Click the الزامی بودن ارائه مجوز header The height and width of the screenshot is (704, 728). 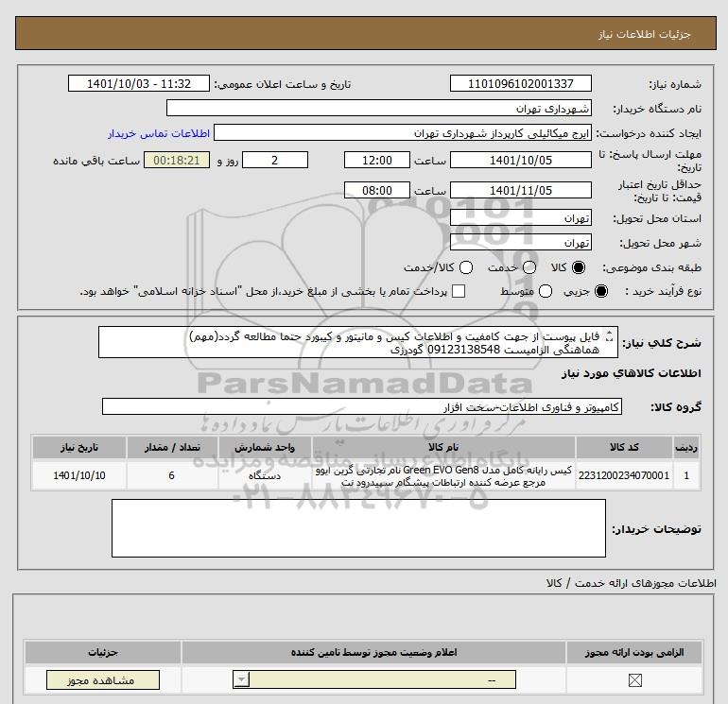[634, 652]
